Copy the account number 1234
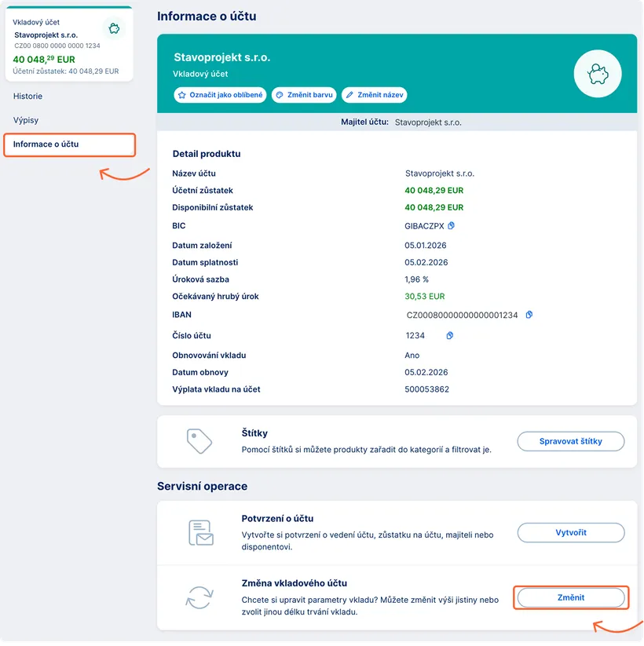 pos(450,336)
